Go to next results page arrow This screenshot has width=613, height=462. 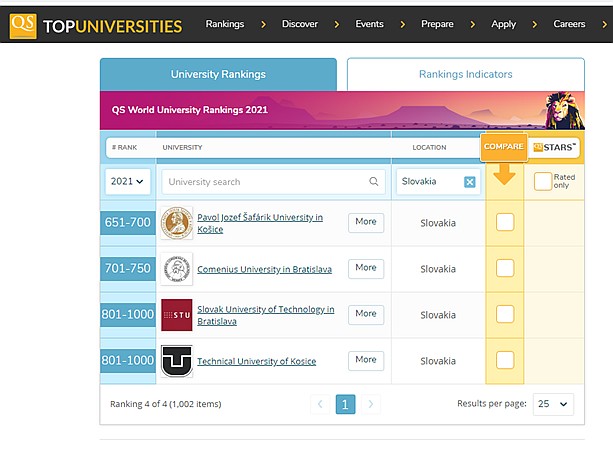pyautogui.click(x=370, y=404)
